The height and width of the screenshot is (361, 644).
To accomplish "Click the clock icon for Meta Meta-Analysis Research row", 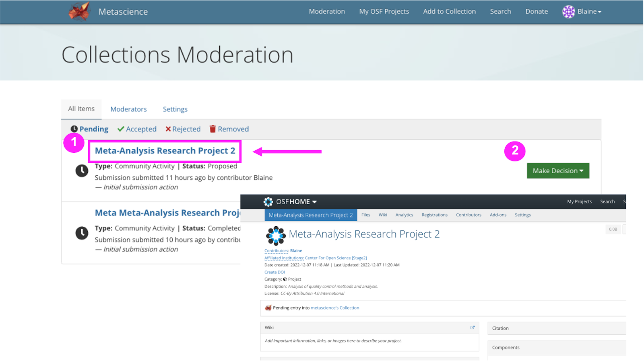I will coord(82,233).
